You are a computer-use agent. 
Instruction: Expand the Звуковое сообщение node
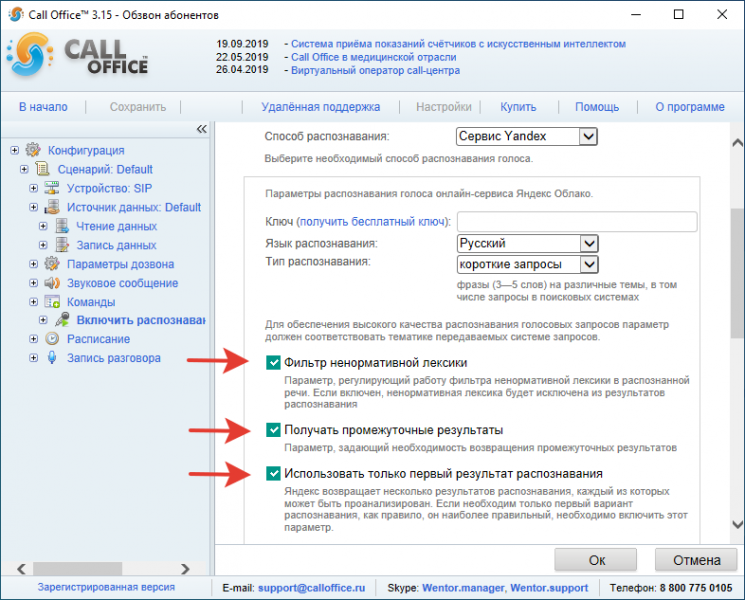[x=34, y=283]
